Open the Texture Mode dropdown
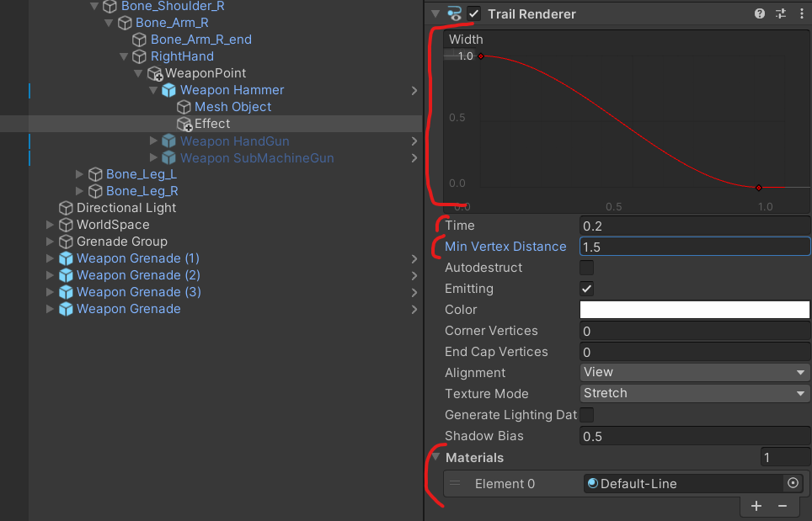The width and height of the screenshot is (812, 521). [x=694, y=393]
